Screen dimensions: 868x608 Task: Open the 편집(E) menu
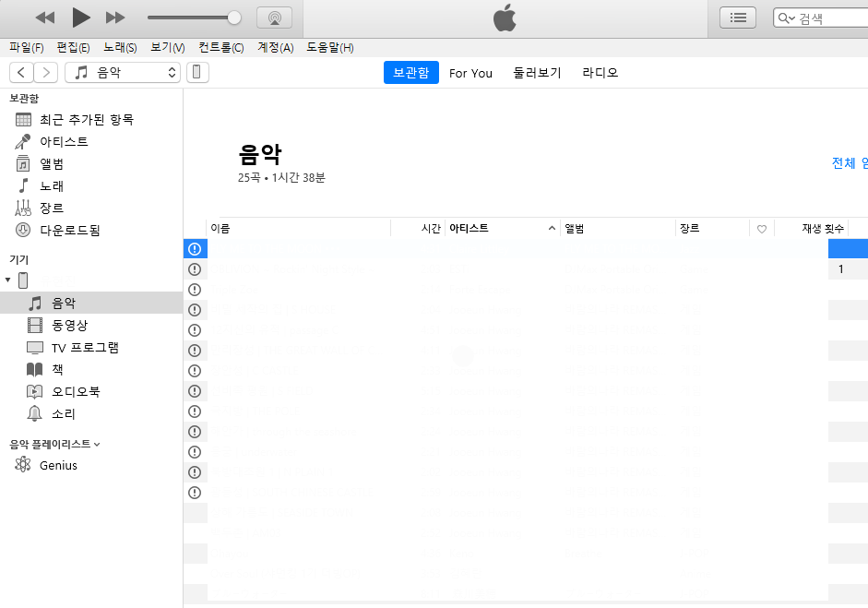point(73,48)
